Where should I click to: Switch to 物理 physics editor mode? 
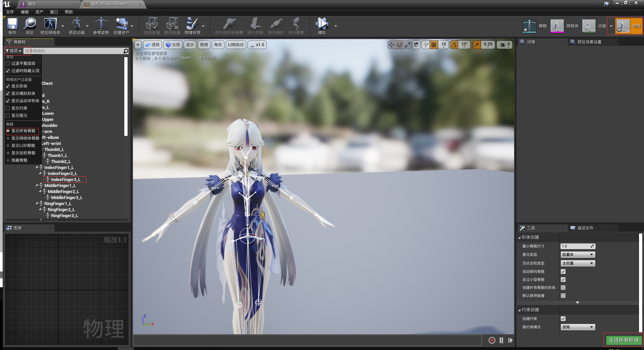coord(629,26)
